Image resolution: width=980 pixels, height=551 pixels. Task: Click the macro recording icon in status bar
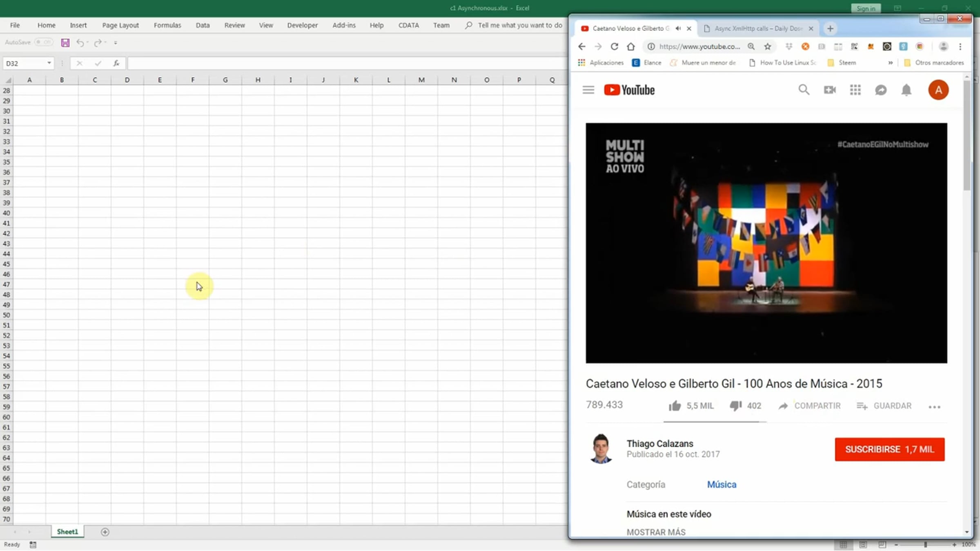[33, 544]
